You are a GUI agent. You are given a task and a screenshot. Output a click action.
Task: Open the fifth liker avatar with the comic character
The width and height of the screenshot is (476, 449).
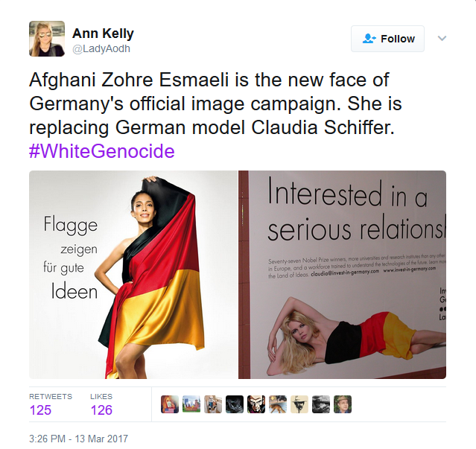[256, 404]
